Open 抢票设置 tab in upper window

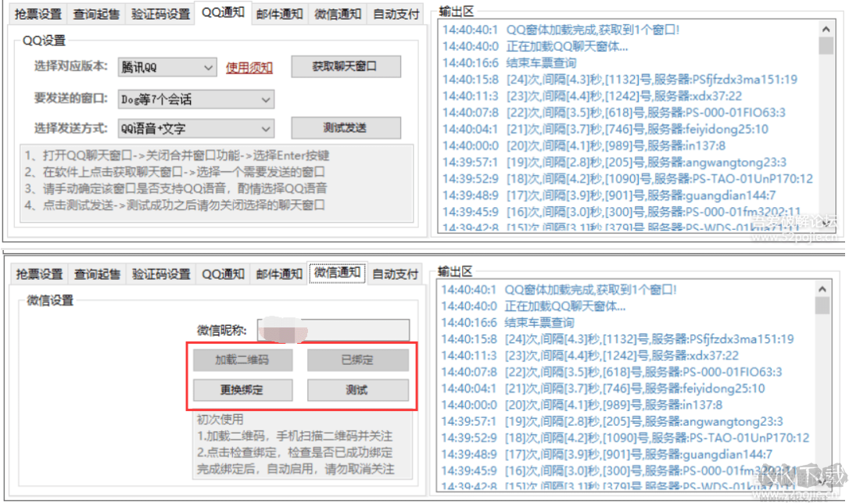(x=38, y=14)
